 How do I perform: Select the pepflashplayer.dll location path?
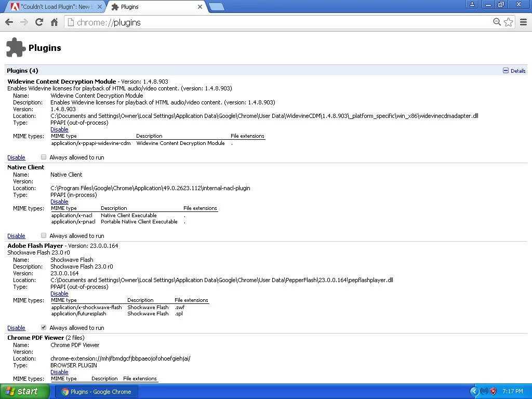pyautogui.click(x=222, y=280)
